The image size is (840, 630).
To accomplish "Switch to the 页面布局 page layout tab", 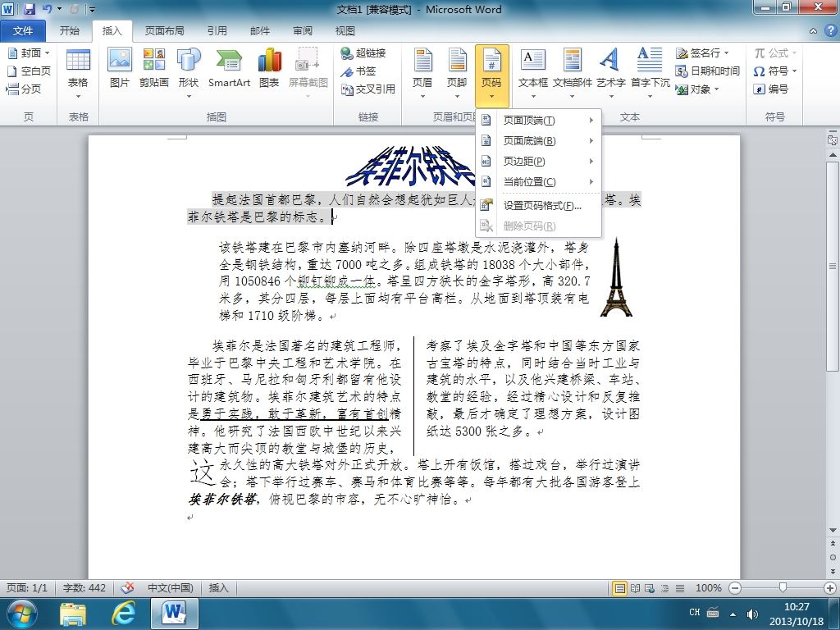I will tap(164, 31).
